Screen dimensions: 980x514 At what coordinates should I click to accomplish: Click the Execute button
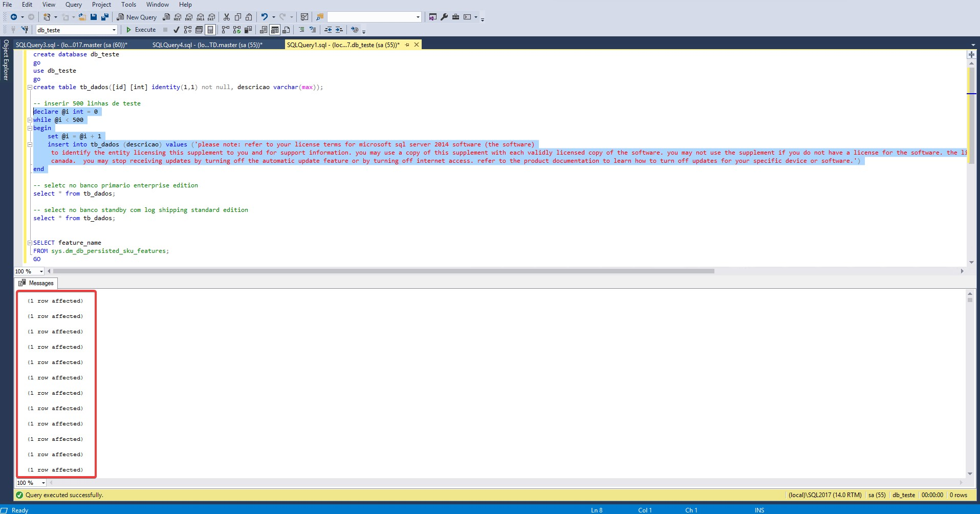pos(142,30)
